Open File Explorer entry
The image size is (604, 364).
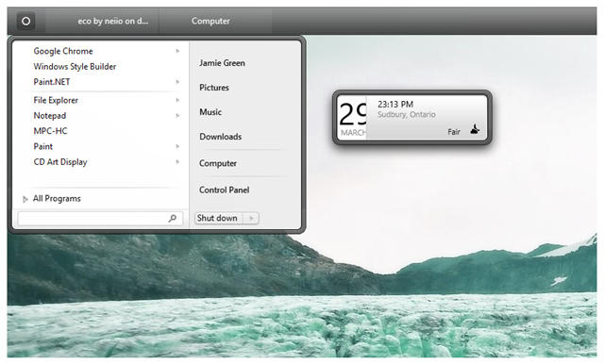pyautogui.click(x=56, y=100)
